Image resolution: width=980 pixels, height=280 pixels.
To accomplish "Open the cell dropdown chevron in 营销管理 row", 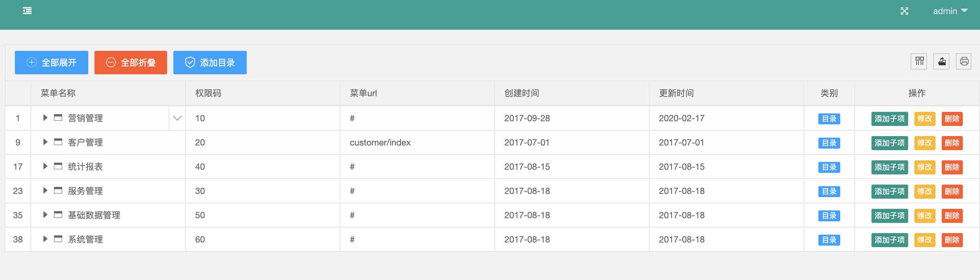I will click(x=177, y=118).
